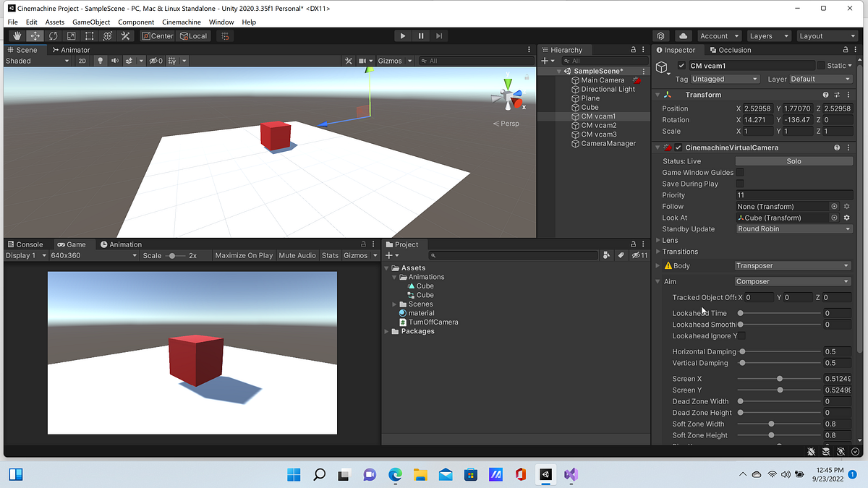This screenshot has height=488, width=868.
Task: Search by type icon in Project panel
Action: coord(607,255)
